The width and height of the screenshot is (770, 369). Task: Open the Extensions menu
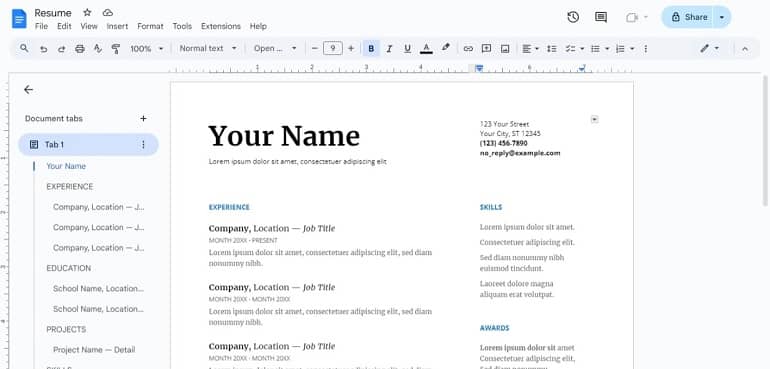(221, 27)
